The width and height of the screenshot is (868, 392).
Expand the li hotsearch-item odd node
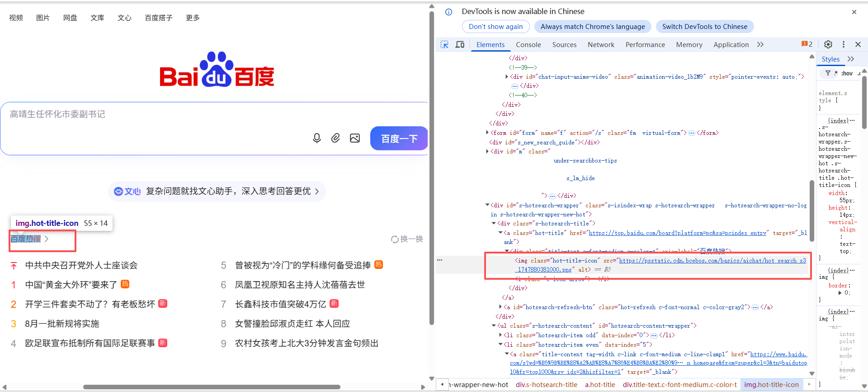[x=500, y=335]
